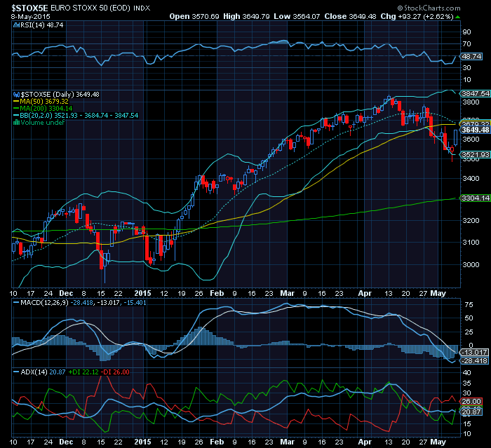
Task: Click the EURO STOXX 50 (EOD) index name
Action: [x=90, y=8]
